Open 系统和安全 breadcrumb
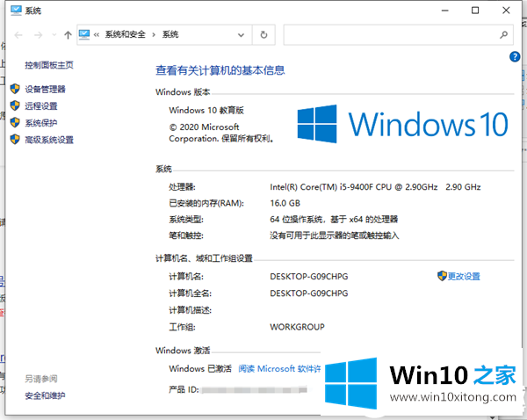527x420 pixels. (125, 34)
